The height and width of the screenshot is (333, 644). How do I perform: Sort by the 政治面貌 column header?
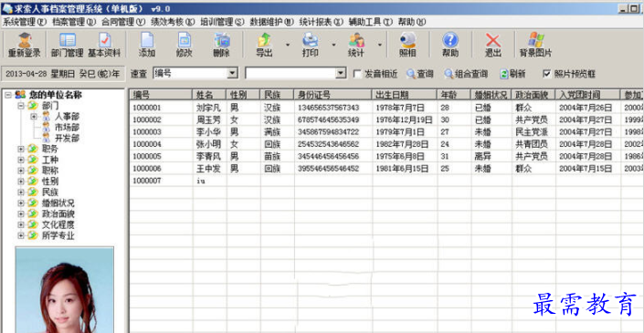pos(533,95)
